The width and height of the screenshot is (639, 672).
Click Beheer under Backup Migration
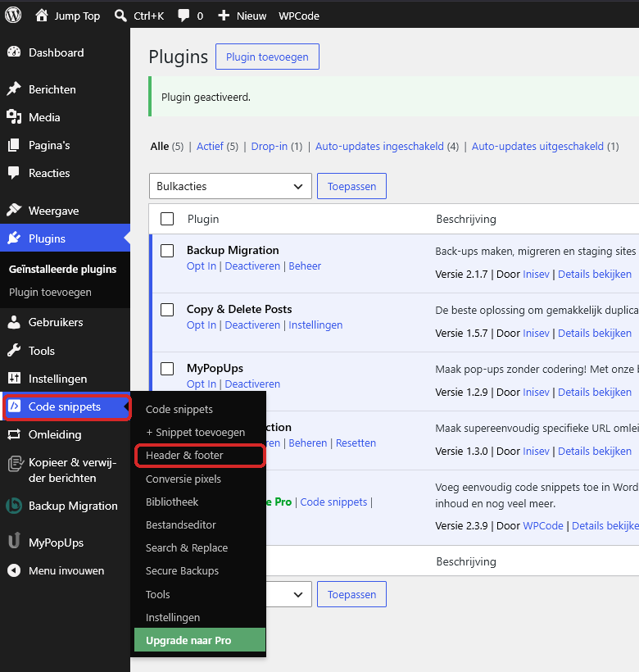[x=305, y=266]
